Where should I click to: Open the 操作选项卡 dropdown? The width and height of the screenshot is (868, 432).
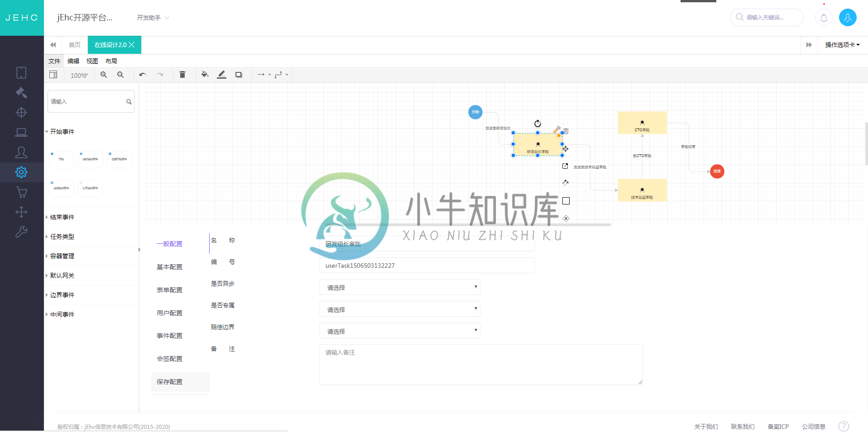point(842,45)
